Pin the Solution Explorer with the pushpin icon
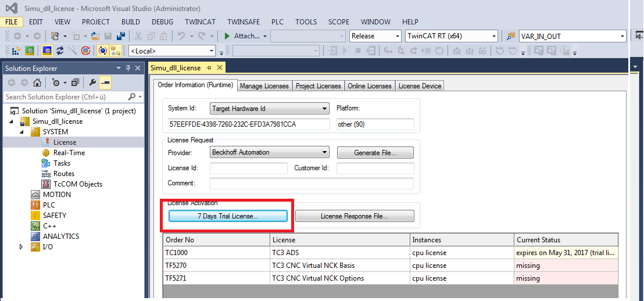 click(x=128, y=68)
